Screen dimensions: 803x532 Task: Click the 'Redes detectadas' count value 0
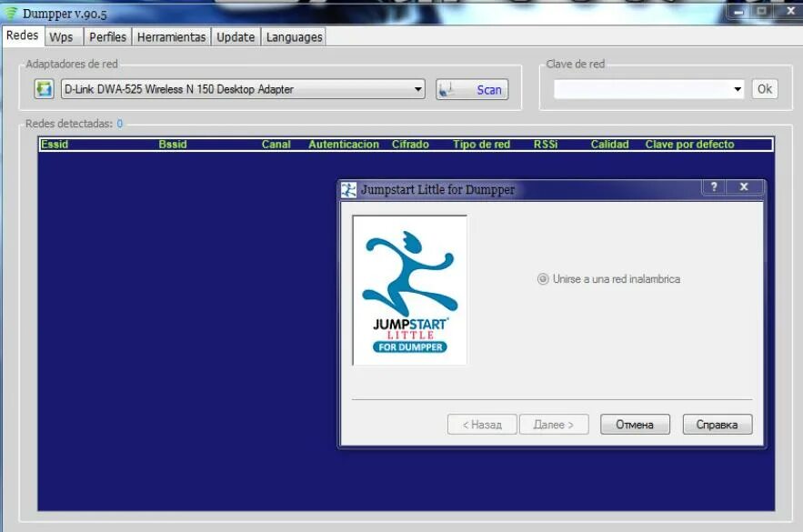click(x=120, y=124)
